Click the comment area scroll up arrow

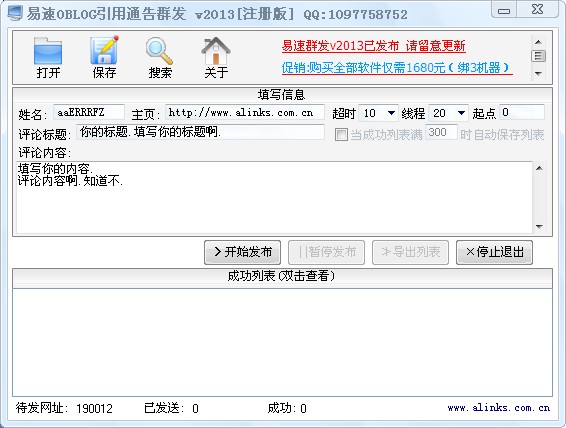539,168
